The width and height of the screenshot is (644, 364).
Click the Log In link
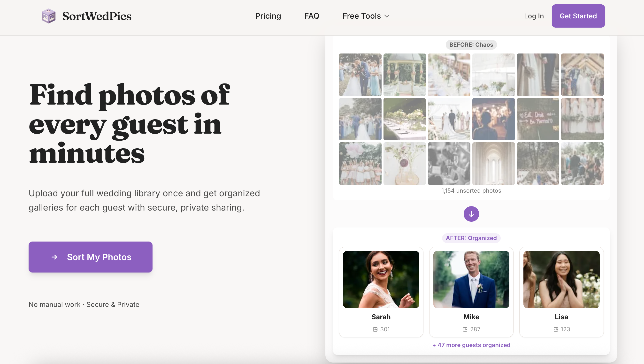(x=534, y=16)
